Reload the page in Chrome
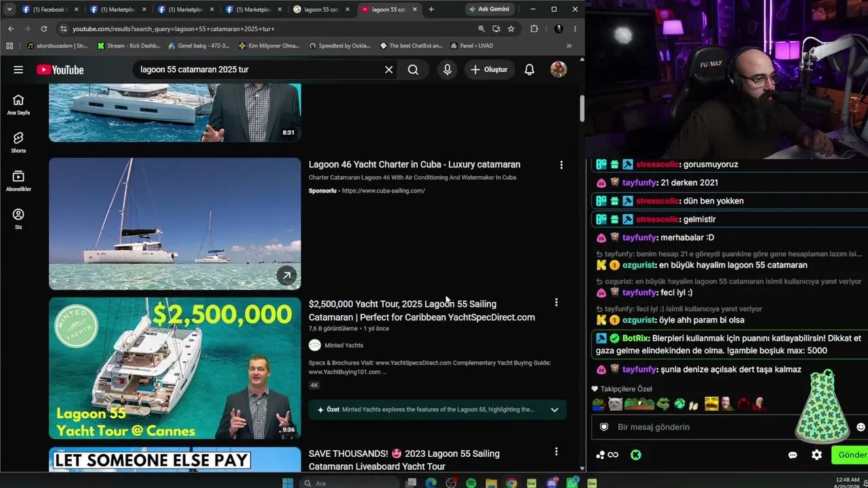868x488 pixels. 44,28
